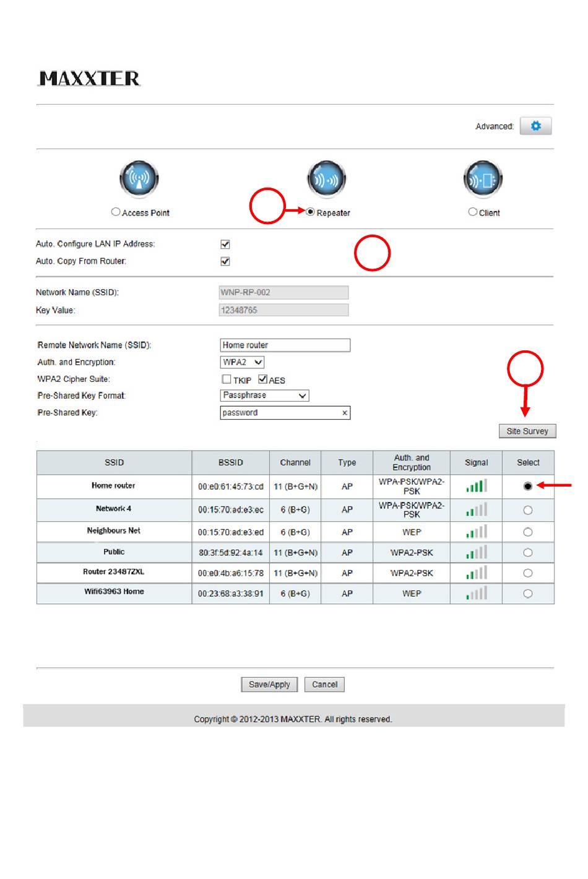
Task: Open Auth. and Encryption WPA2 dropdown
Action: pyautogui.click(x=243, y=362)
